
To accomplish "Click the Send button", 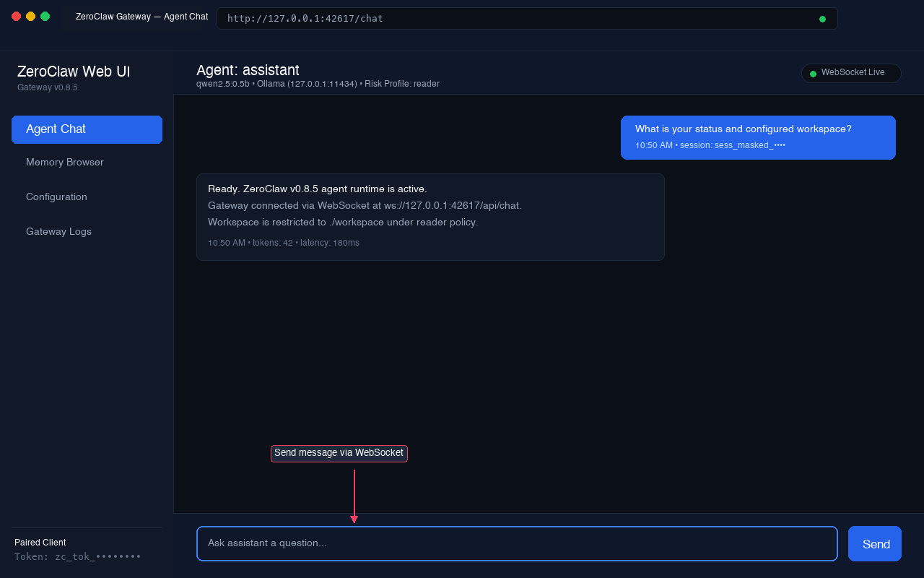I will pos(875,544).
